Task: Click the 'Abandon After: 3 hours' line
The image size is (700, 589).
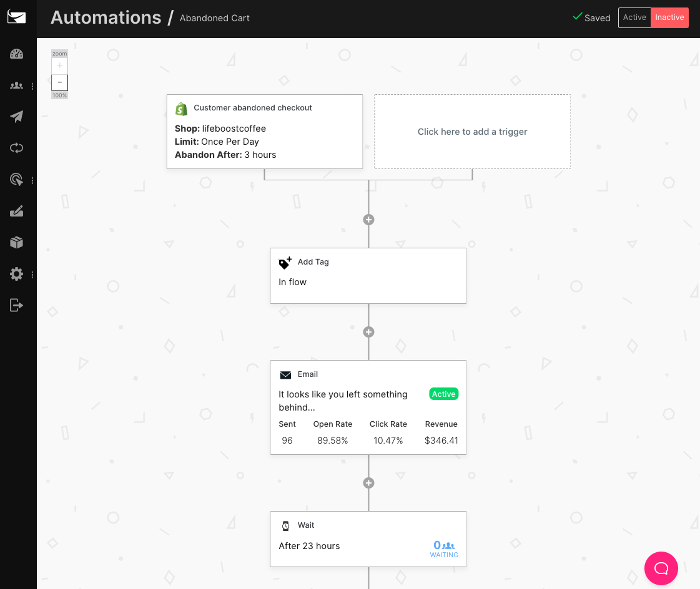Action: tap(225, 155)
